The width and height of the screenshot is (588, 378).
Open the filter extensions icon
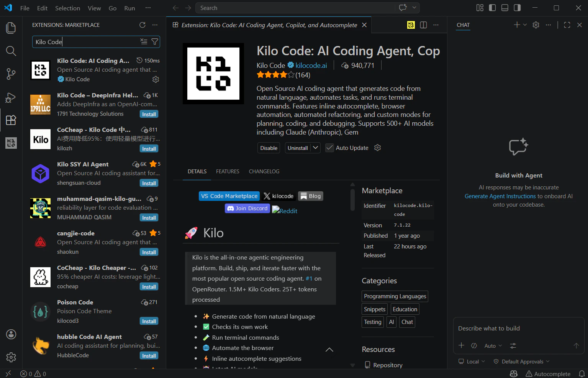click(154, 42)
